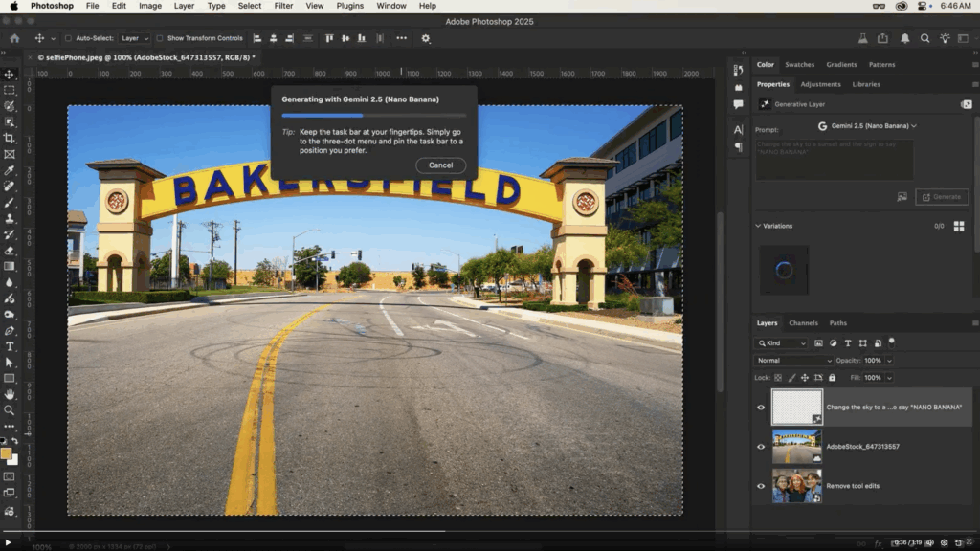Image resolution: width=980 pixels, height=551 pixels.
Task: Select the Rectangular Marquee tool
Action: coord(10,90)
